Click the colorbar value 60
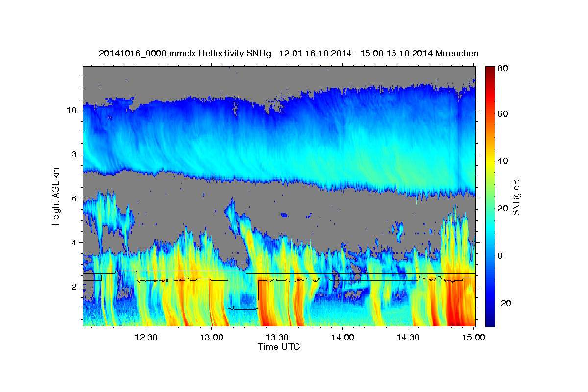This screenshot has width=588, height=392. pos(503,114)
